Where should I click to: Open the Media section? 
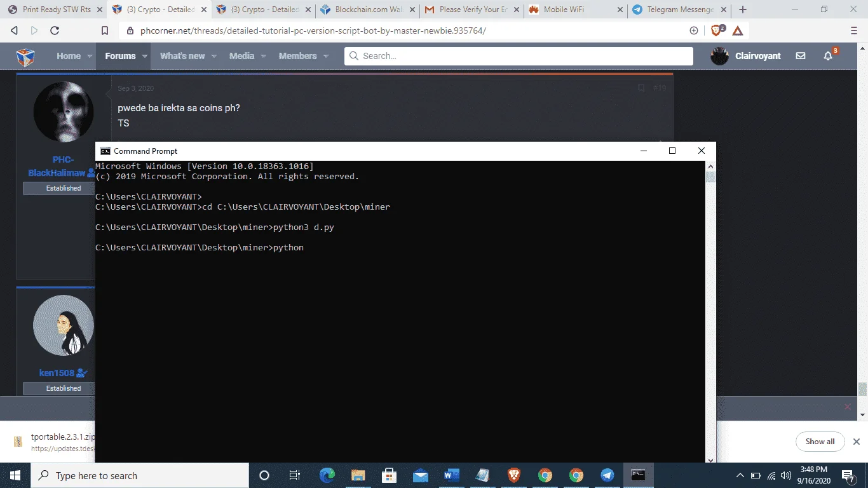(241, 56)
